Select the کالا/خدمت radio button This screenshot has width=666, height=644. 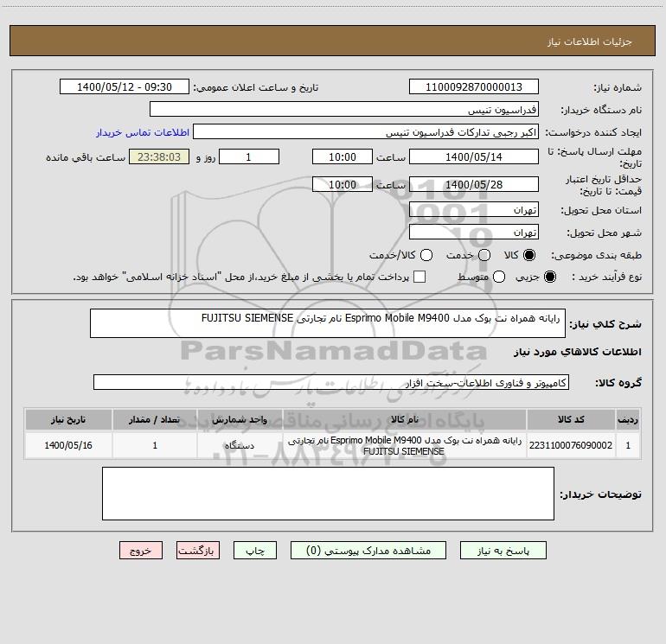pyautogui.click(x=426, y=255)
